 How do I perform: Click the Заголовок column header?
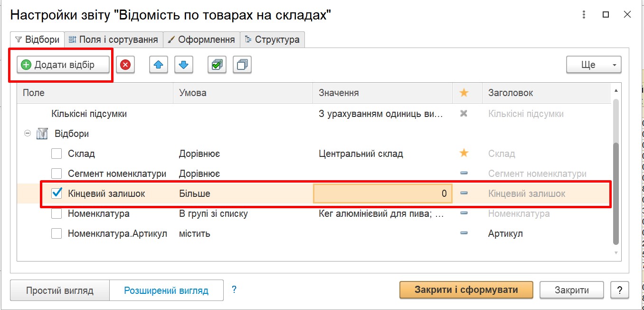[x=547, y=93]
